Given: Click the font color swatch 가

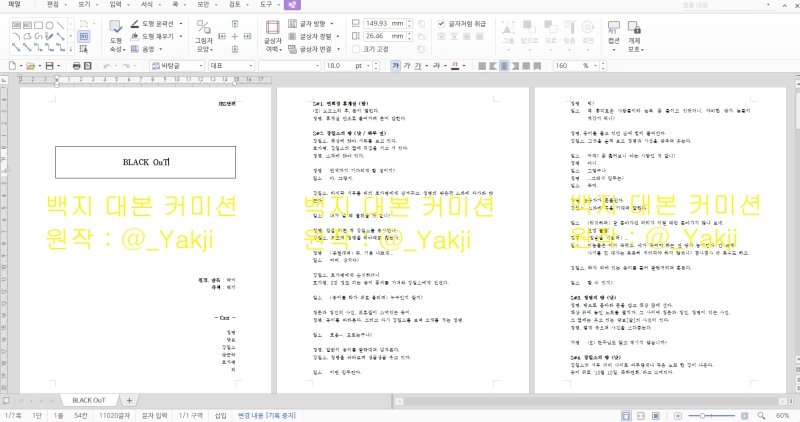Looking at the screenshot, I should [x=456, y=65].
